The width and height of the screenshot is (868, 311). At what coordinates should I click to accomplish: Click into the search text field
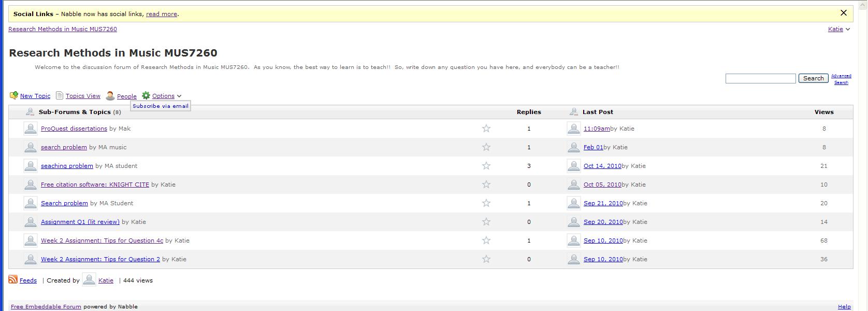(760, 78)
